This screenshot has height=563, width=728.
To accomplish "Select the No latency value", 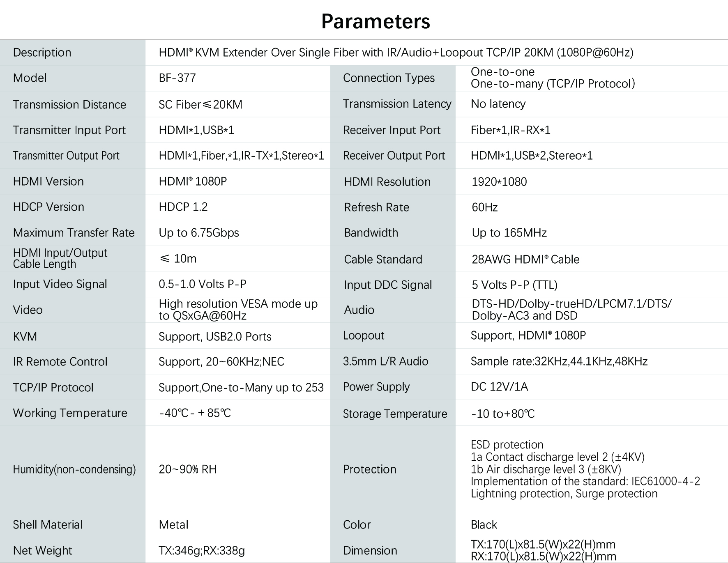I will (498, 104).
